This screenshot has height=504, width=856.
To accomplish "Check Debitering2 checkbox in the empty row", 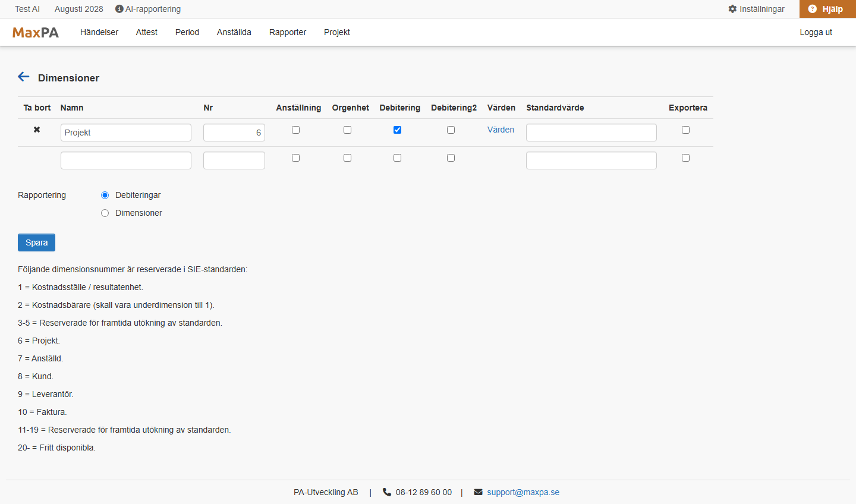I will coord(451,157).
